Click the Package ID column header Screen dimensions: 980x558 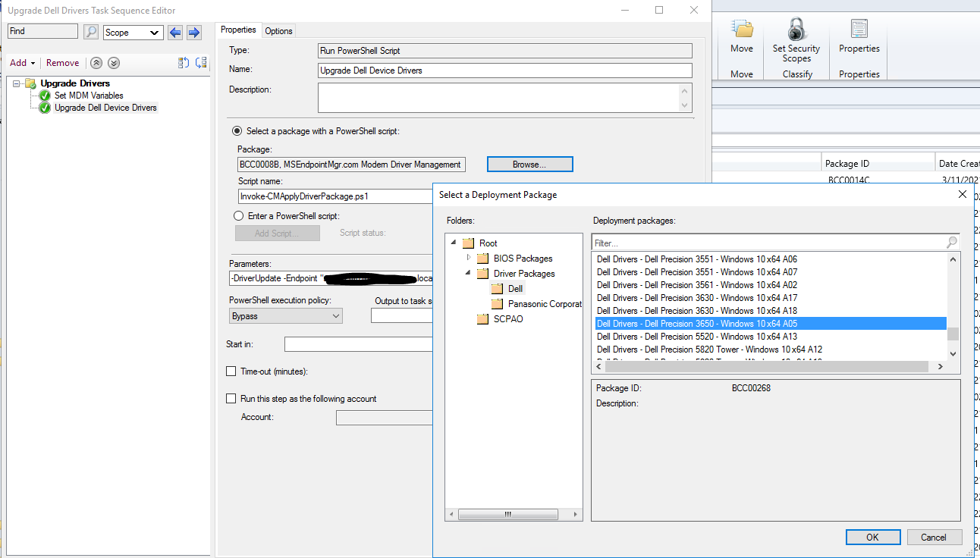878,163
